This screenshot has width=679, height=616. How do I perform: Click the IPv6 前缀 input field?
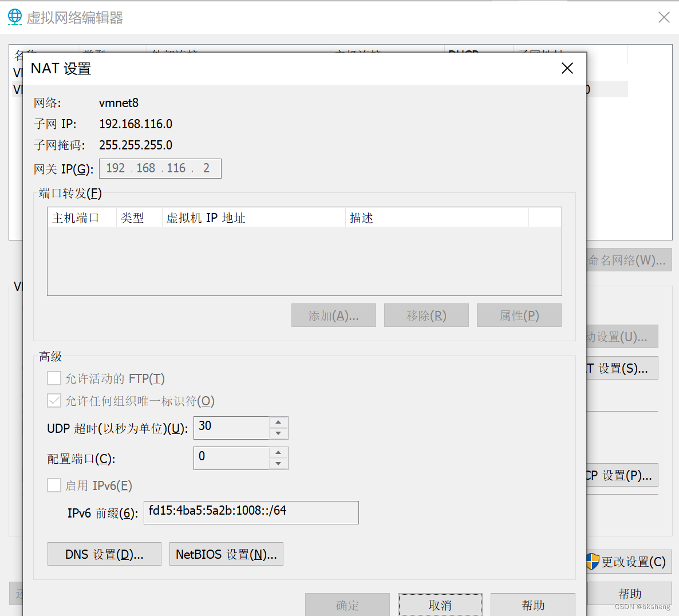point(251,512)
